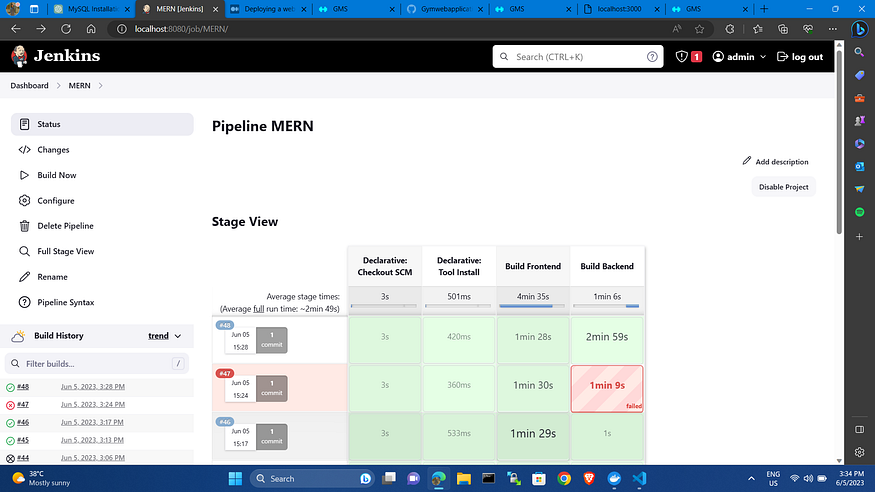Click the failed Build Backend 1min 9s cell
Viewport: 875px width, 492px height.
(x=607, y=389)
